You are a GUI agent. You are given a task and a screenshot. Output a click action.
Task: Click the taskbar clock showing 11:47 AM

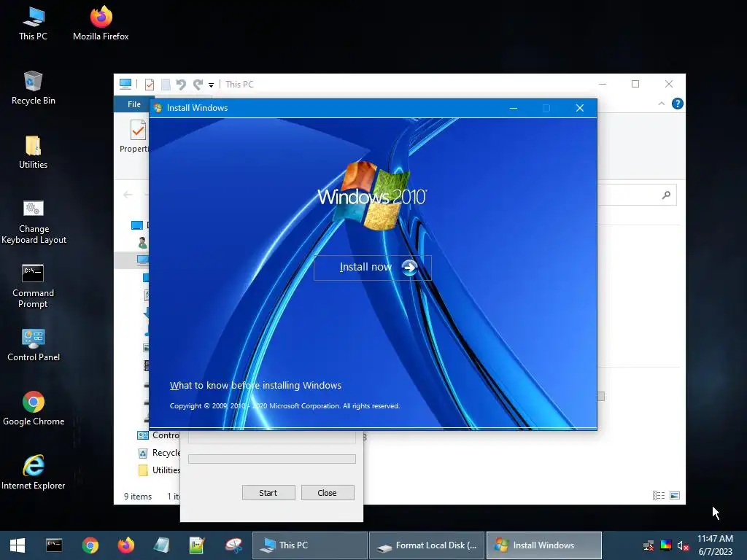pyautogui.click(x=715, y=545)
